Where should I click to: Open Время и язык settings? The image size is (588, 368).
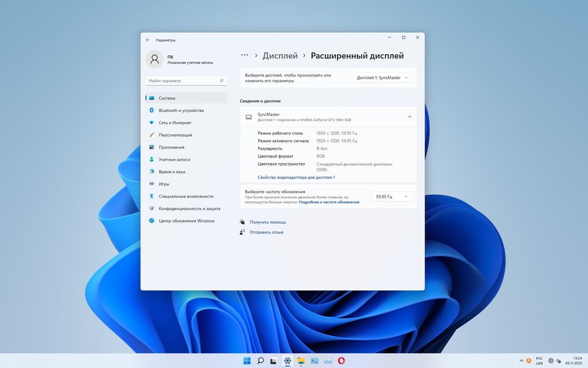[186, 171]
